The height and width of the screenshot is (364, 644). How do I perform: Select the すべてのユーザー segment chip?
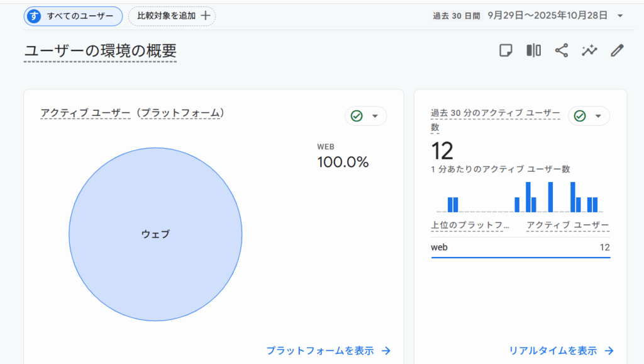[73, 16]
